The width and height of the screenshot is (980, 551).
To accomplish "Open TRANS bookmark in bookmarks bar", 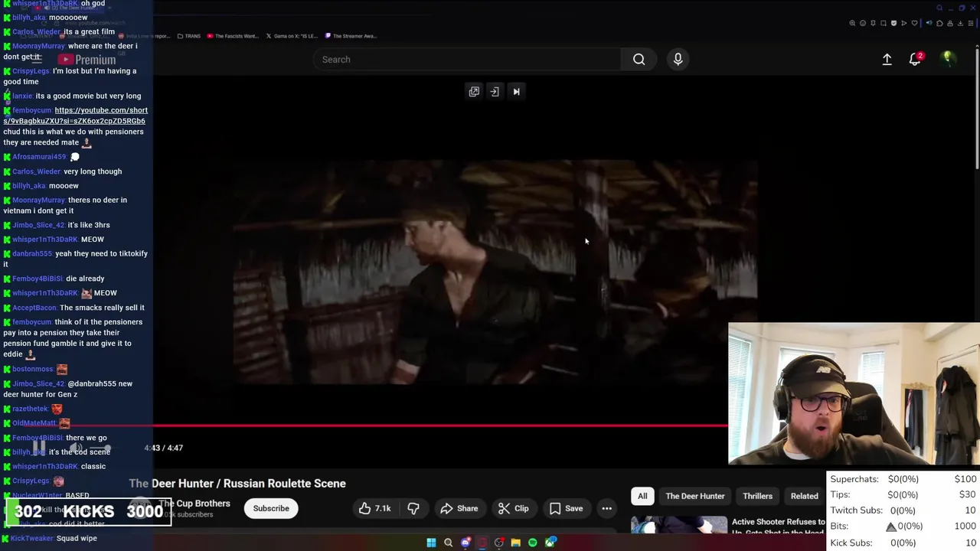I will [x=188, y=36].
